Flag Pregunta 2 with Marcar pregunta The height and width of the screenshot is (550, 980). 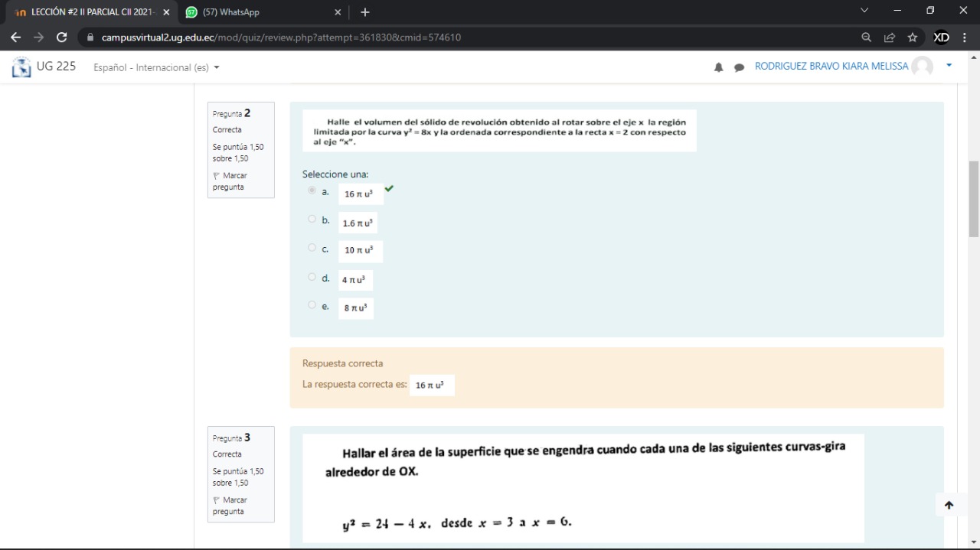[x=230, y=181]
